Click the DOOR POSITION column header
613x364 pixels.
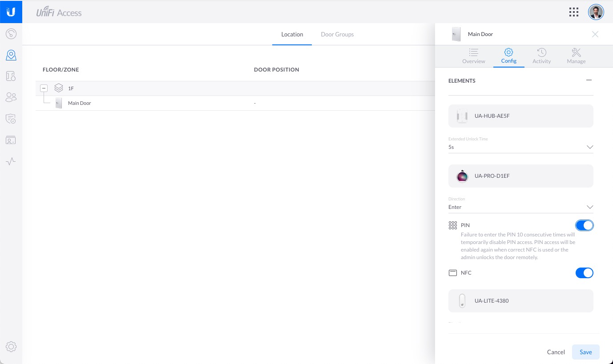coord(276,70)
